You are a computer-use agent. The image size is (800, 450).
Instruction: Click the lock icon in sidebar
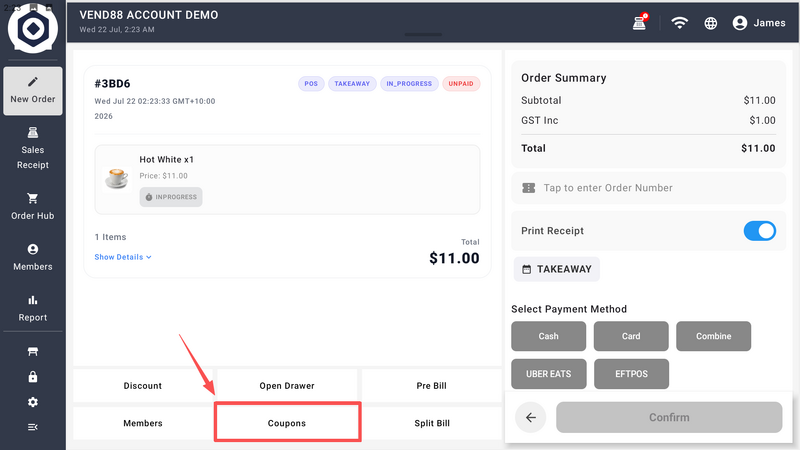(33, 377)
